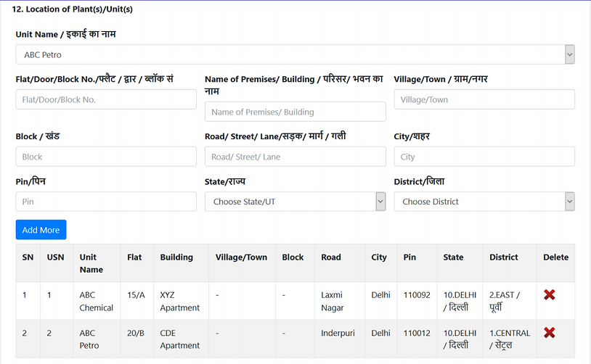Click the Delete column header
The image size is (591, 364).
tap(555, 257)
